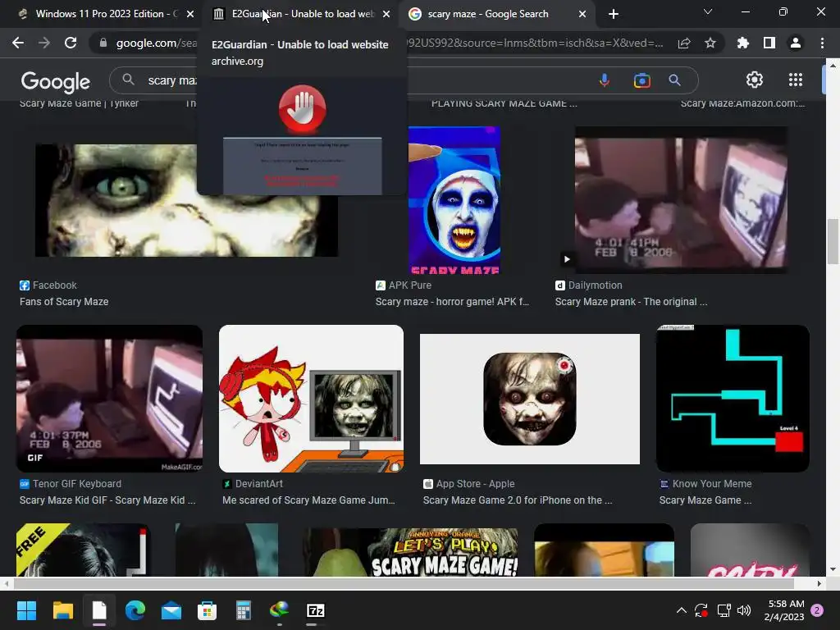Bookmark this page with star icon

click(710, 43)
